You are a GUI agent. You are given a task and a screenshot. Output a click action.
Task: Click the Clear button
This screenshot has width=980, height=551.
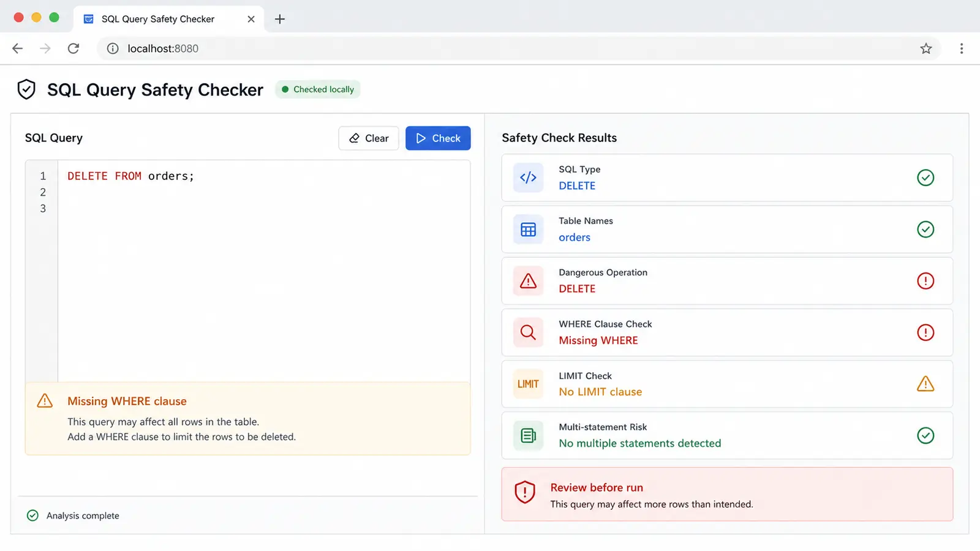point(369,138)
